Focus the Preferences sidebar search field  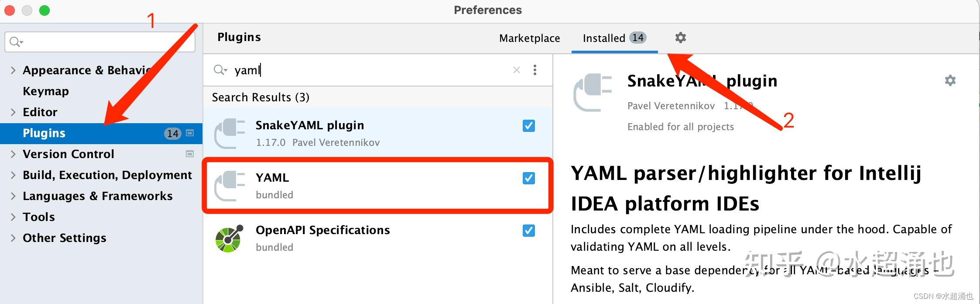(x=100, y=42)
